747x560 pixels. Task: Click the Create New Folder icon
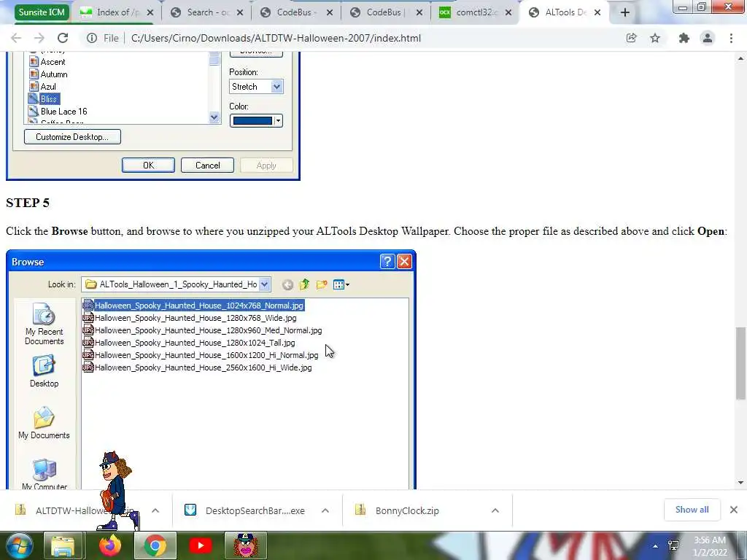pyautogui.click(x=322, y=285)
